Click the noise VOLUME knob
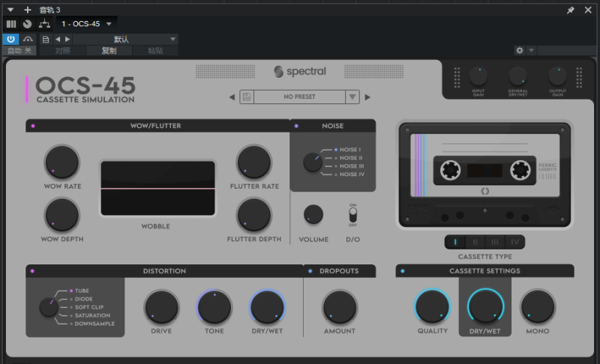Image resolution: width=600 pixels, height=364 pixels. (x=313, y=215)
